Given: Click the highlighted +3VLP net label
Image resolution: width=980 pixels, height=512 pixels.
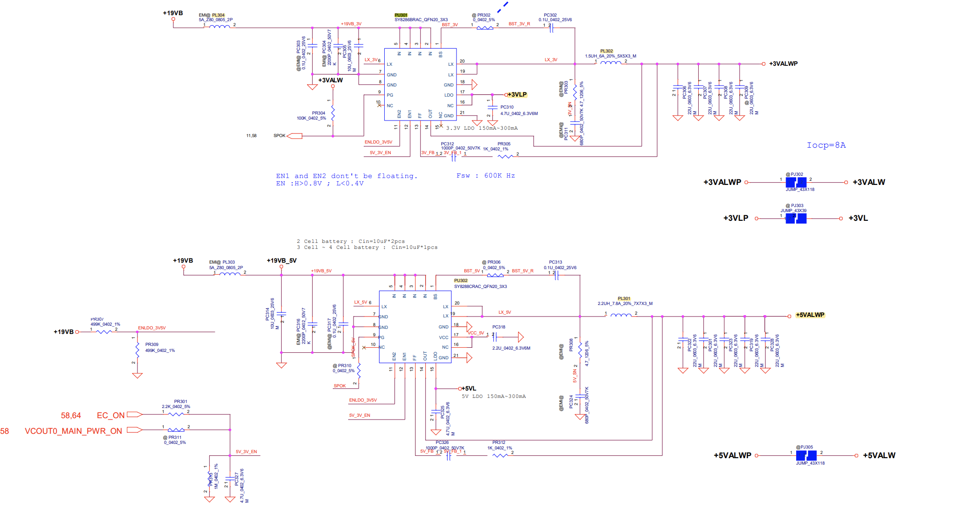Looking at the screenshot, I should click(x=517, y=94).
